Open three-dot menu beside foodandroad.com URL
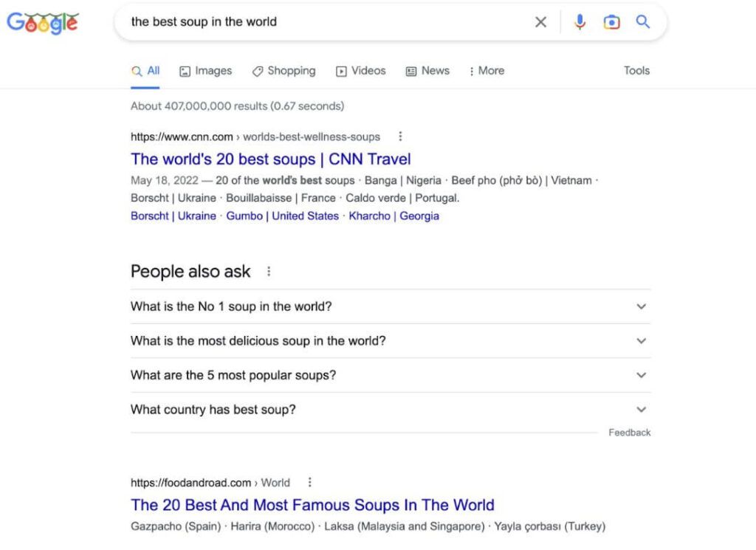756x550 pixels. pyautogui.click(x=310, y=483)
